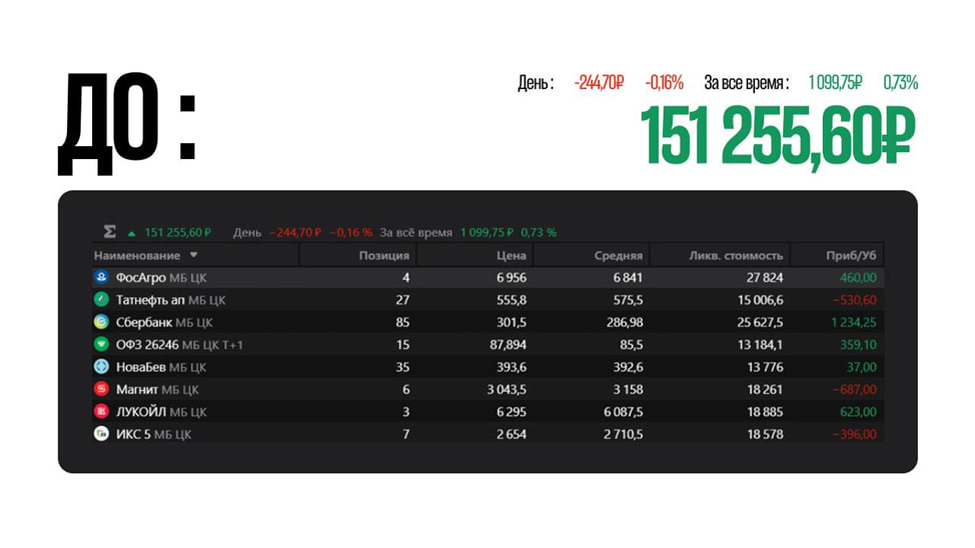This screenshot has height=548, width=975.
Task: Click the ОФЗ 26246 bond icon
Action: 101,344
